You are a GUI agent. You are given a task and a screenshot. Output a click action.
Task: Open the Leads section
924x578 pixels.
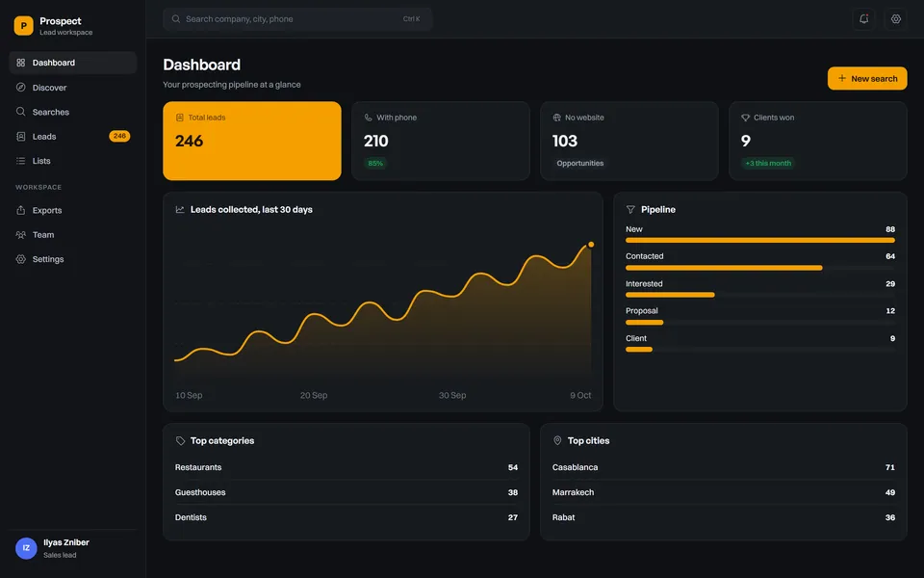pos(73,136)
